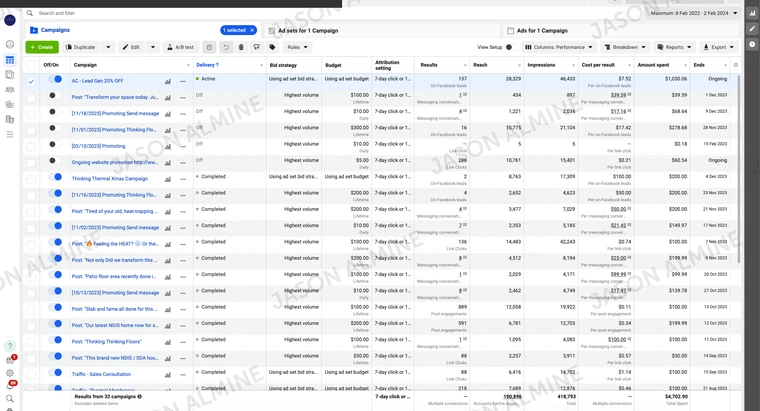760x411 pixels.
Task: Open the Traffic - Sales Consultation campaign link
Action: click(101, 374)
